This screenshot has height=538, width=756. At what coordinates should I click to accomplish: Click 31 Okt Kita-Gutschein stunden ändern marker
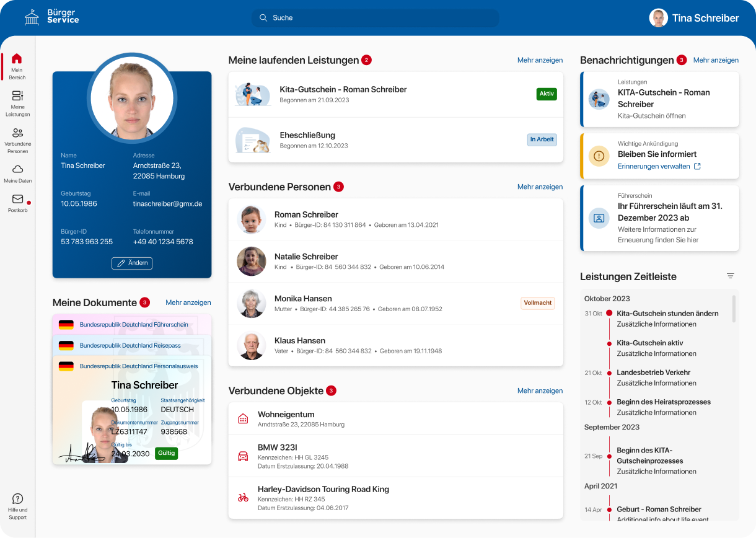click(x=609, y=314)
